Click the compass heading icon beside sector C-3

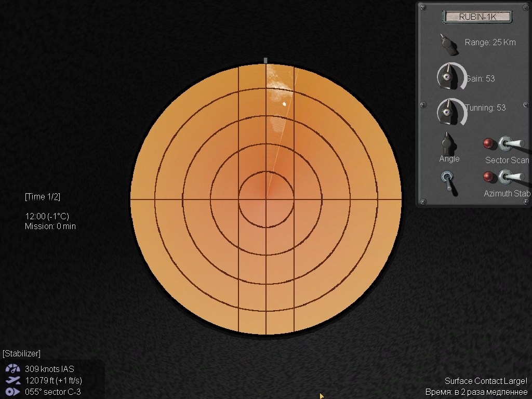(x=12, y=392)
